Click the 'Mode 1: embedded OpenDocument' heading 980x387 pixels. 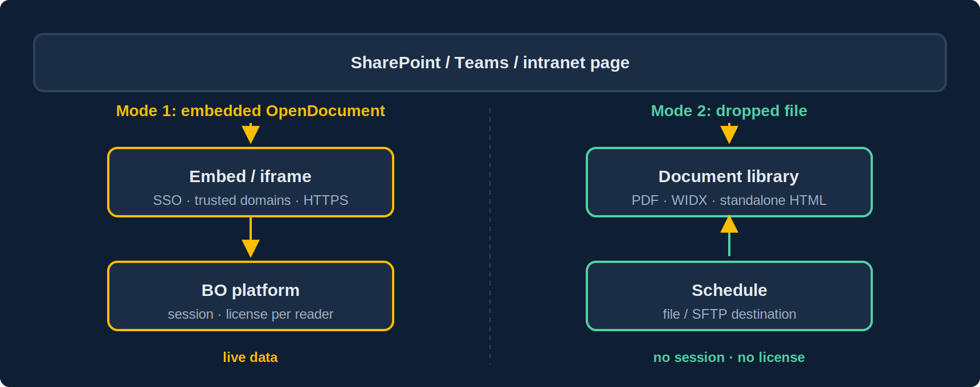coord(251,111)
